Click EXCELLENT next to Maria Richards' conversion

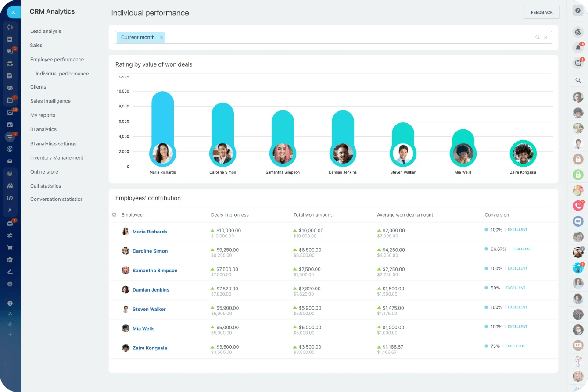(x=517, y=229)
